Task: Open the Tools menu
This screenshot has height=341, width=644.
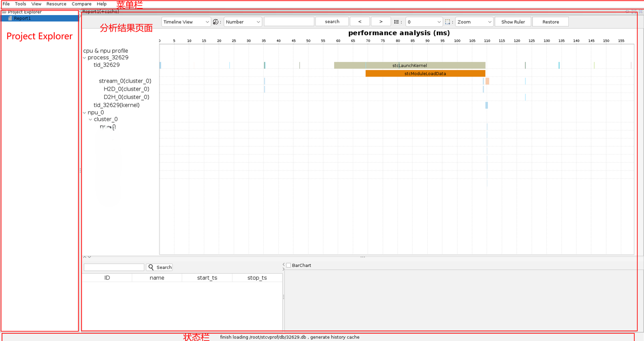Action: pos(21,4)
